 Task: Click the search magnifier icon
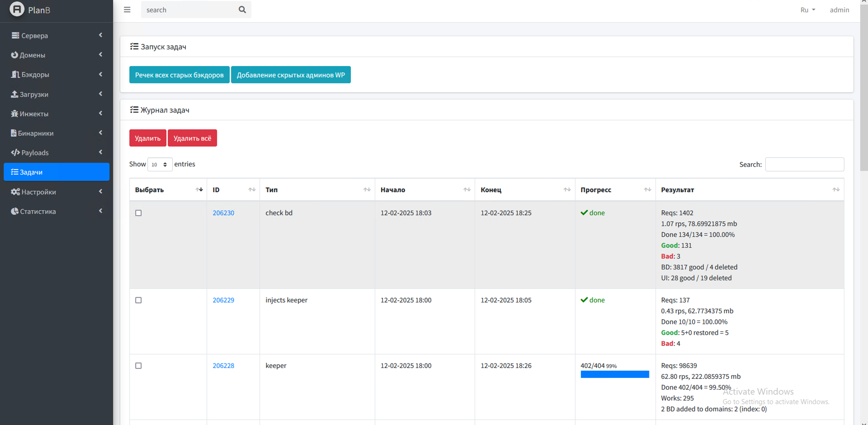tap(242, 10)
